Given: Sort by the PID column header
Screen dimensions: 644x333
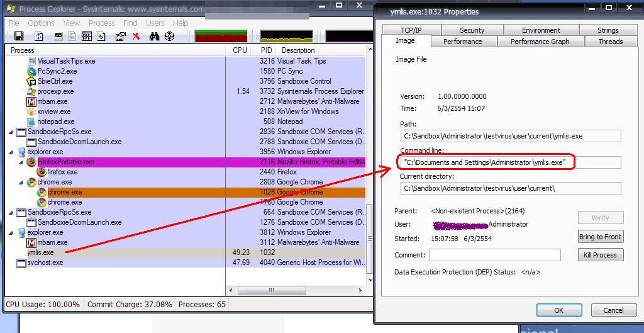Looking at the screenshot, I should (x=266, y=50).
